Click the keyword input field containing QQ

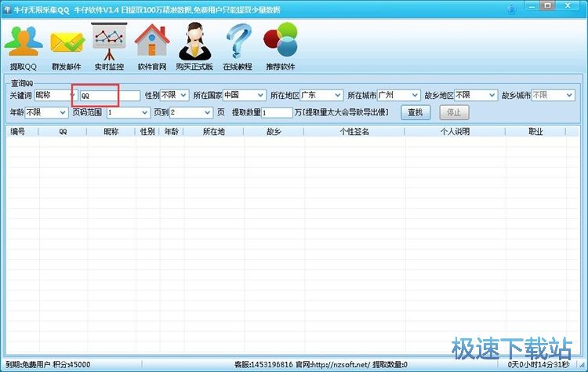click(110, 96)
